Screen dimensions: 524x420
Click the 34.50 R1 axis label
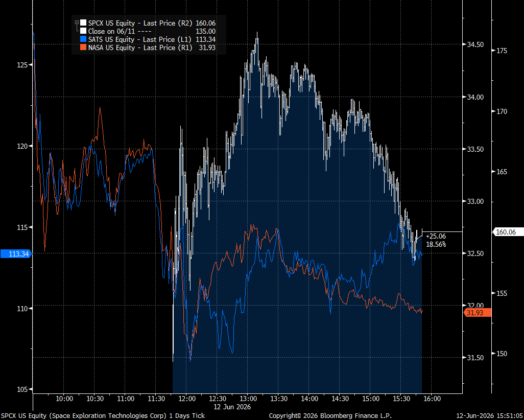tap(475, 44)
